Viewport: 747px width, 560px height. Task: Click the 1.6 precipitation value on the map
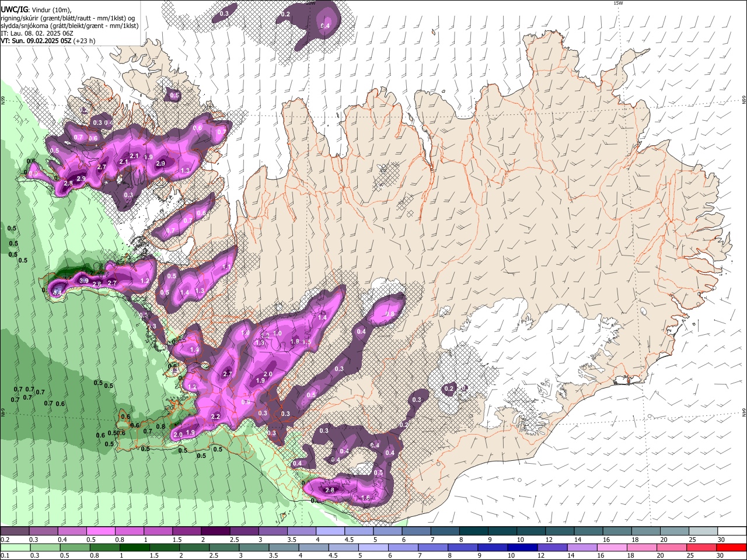point(366,498)
